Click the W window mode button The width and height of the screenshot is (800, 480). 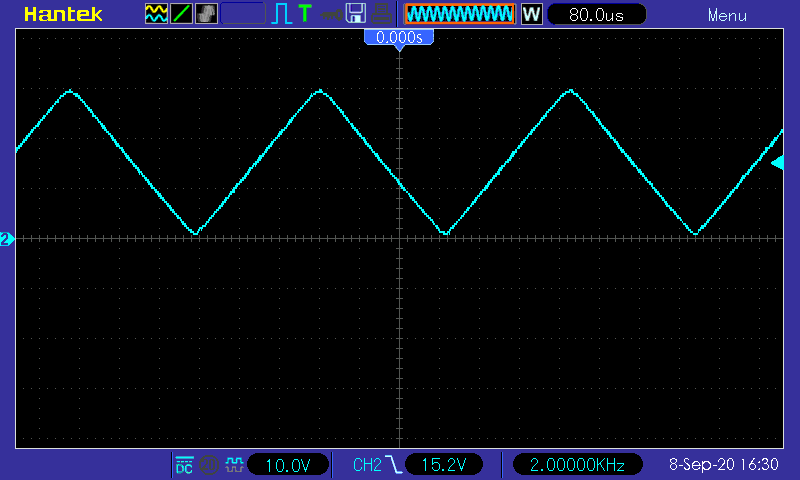point(531,14)
